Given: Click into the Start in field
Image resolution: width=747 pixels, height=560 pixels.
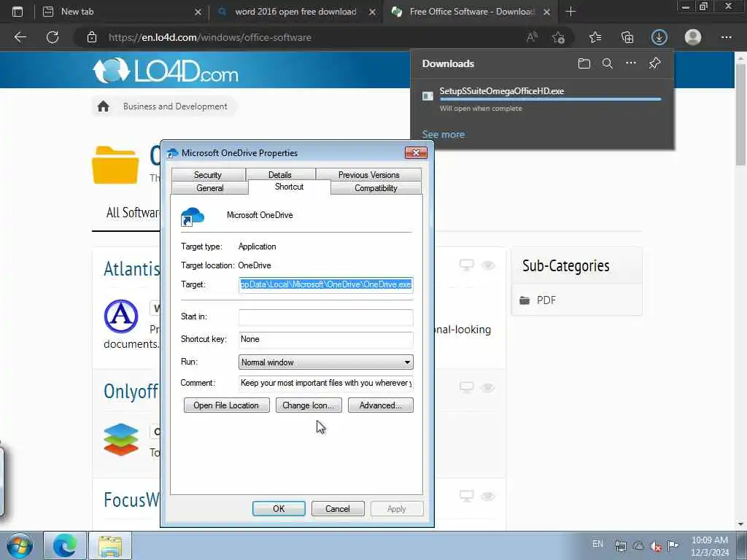Looking at the screenshot, I should (326, 316).
